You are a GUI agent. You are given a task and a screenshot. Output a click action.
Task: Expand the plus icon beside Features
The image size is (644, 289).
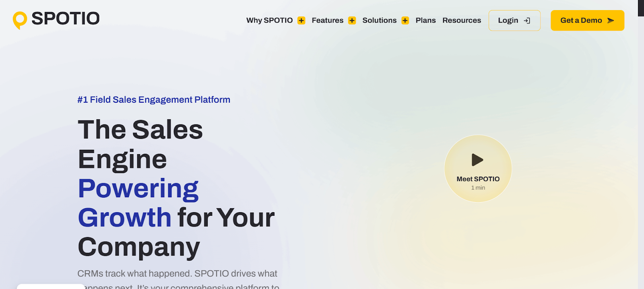click(x=352, y=21)
